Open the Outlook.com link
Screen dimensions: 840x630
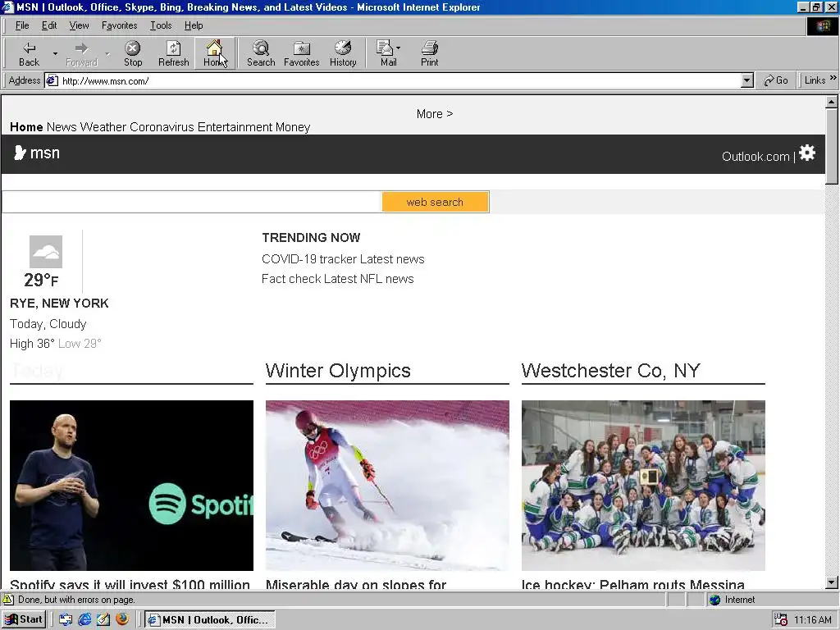(756, 157)
